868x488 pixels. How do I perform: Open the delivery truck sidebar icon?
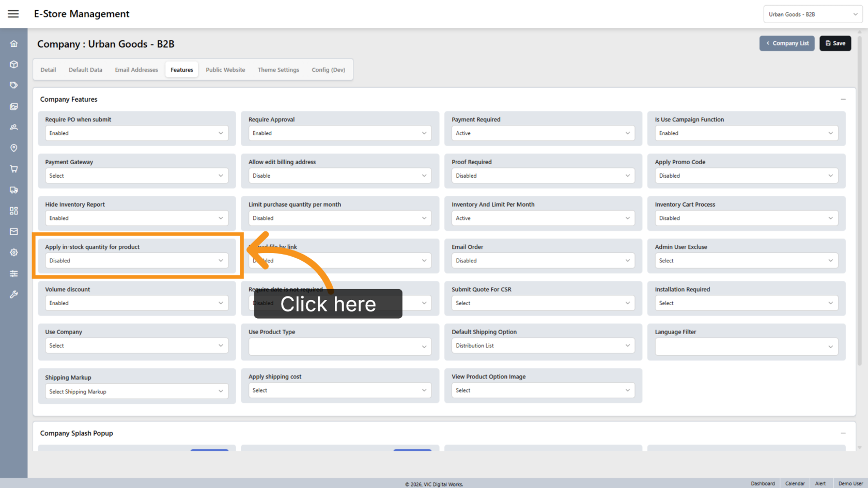[x=14, y=190]
